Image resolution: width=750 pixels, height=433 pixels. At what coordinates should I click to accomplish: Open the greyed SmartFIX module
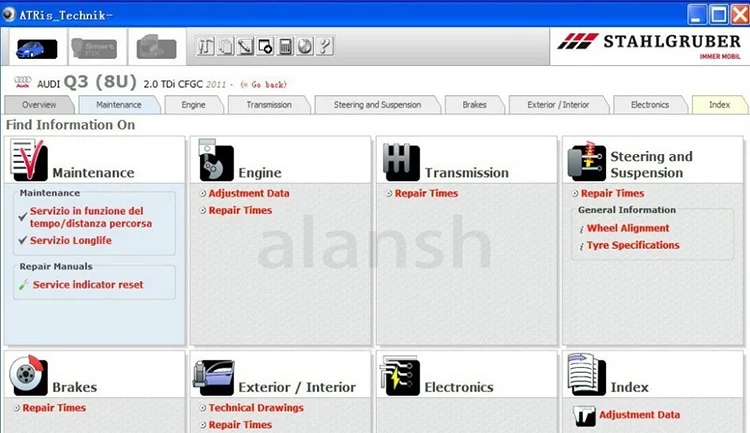94,48
